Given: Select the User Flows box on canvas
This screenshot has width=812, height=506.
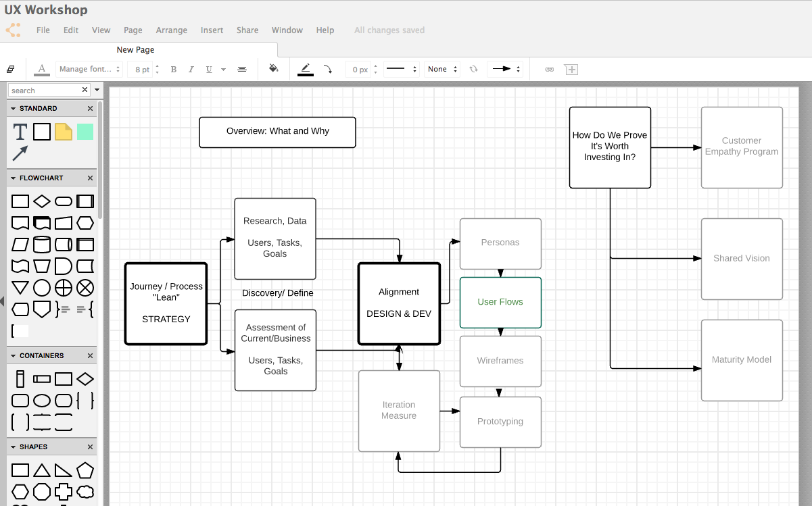Looking at the screenshot, I should (500, 302).
